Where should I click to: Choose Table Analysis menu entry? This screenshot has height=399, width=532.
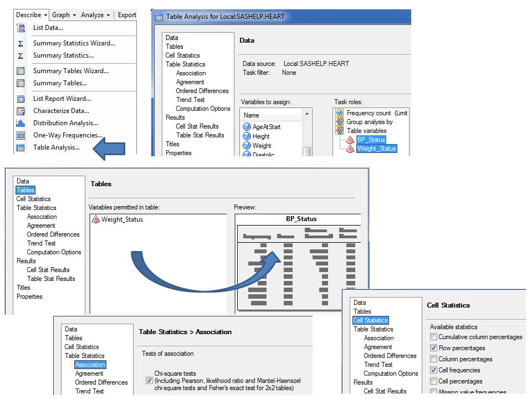(57, 147)
